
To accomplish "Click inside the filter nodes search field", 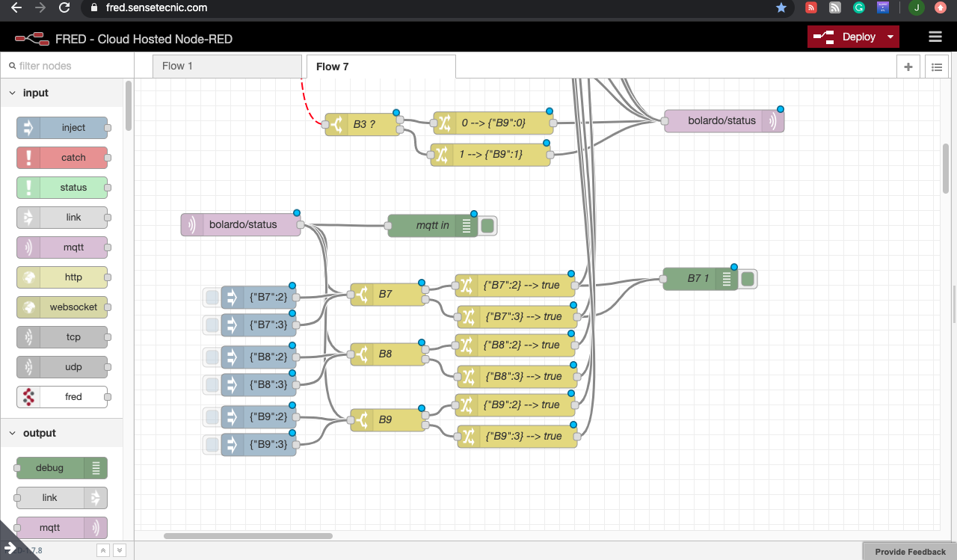I will pyautogui.click(x=64, y=65).
